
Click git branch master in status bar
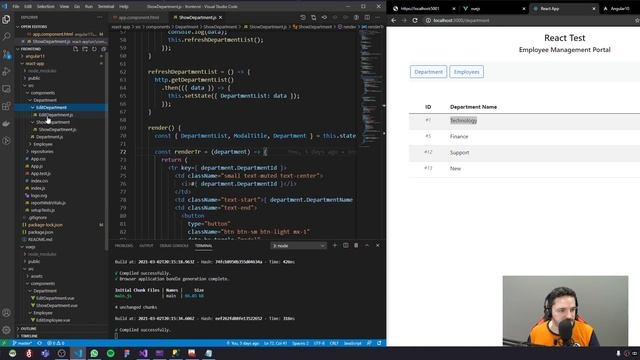click(22, 343)
